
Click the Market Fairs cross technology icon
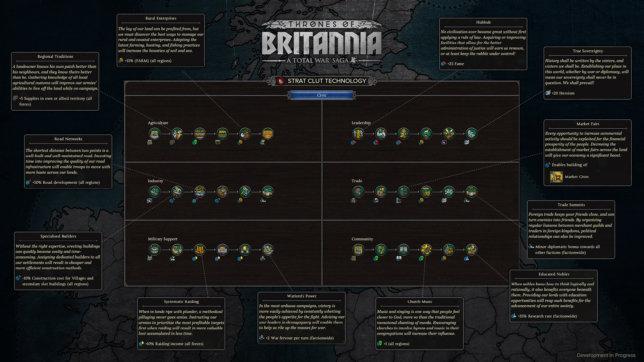tap(404, 192)
